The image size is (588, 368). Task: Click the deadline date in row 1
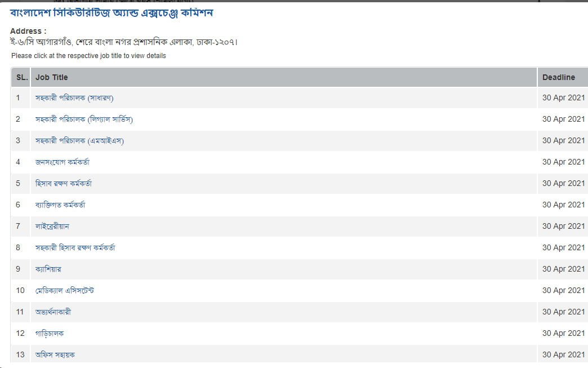(563, 98)
